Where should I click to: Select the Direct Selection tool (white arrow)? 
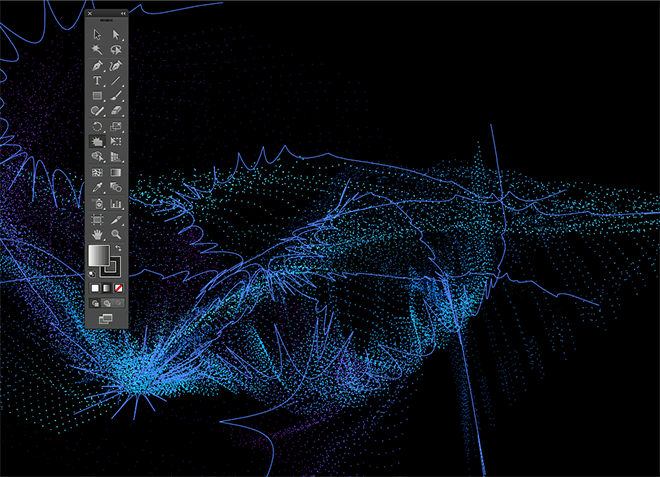coord(116,34)
